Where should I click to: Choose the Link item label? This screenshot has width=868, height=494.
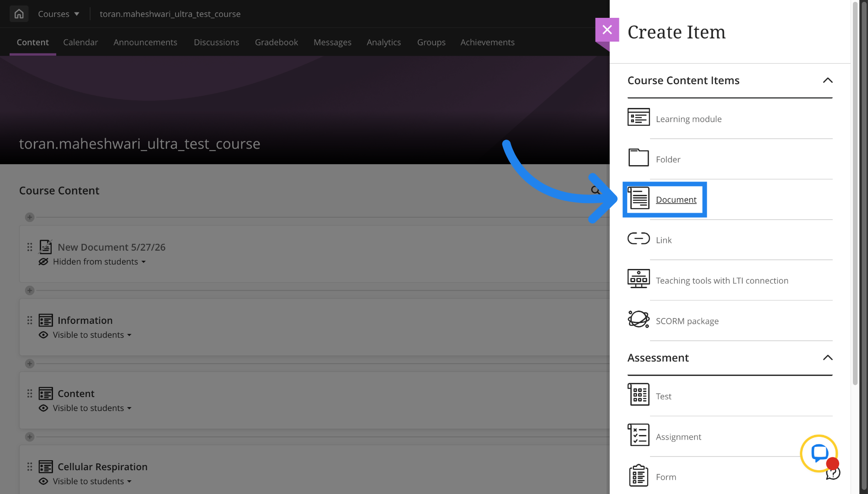664,240
